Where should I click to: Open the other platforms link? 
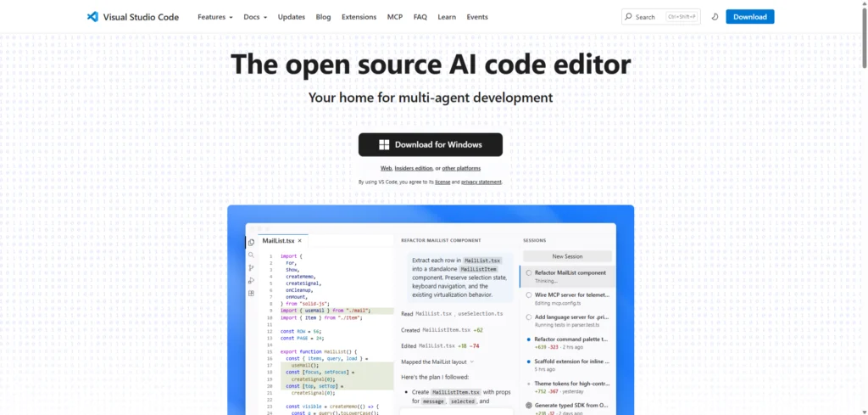point(461,168)
